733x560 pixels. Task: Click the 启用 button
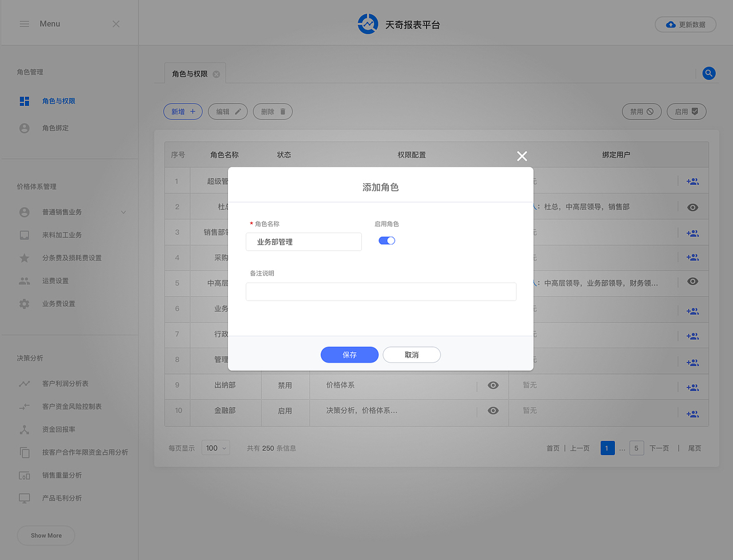pyautogui.click(x=687, y=112)
